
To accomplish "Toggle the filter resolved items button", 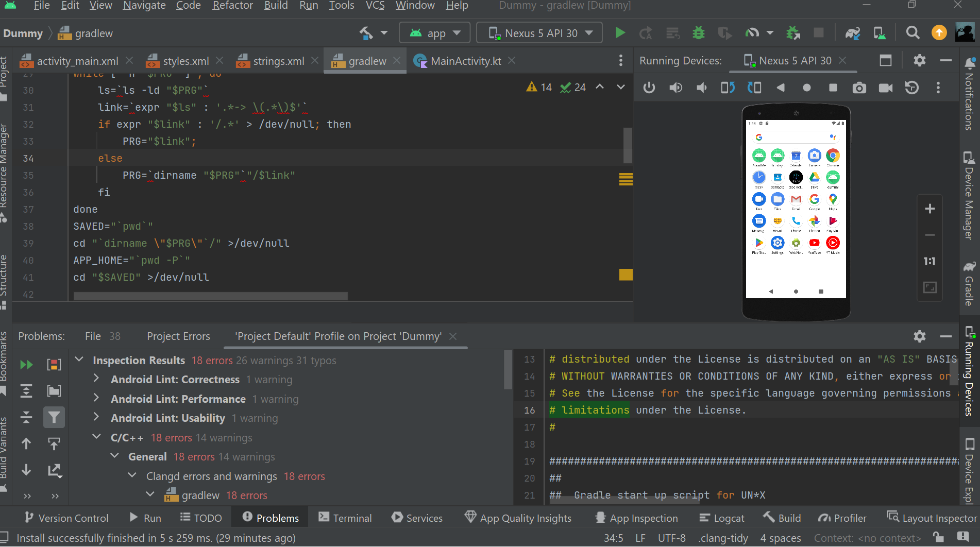I will (54, 418).
